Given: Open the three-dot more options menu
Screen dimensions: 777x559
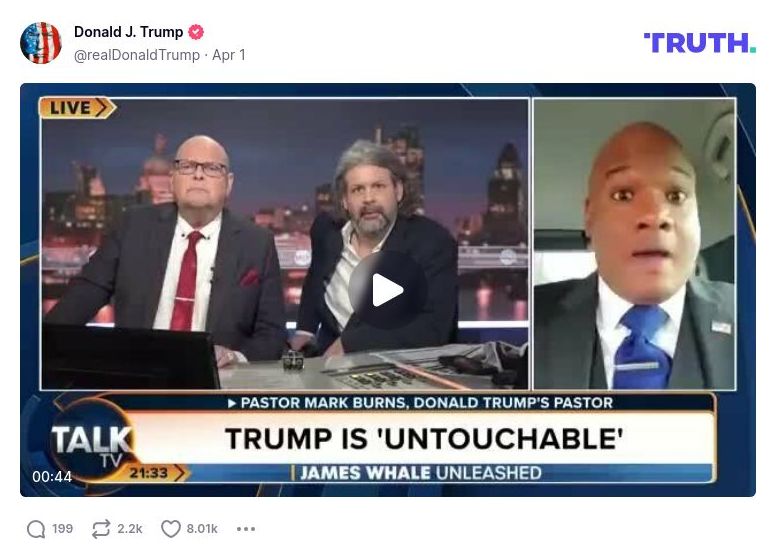Looking at the screenshot, I should point(246,529).
